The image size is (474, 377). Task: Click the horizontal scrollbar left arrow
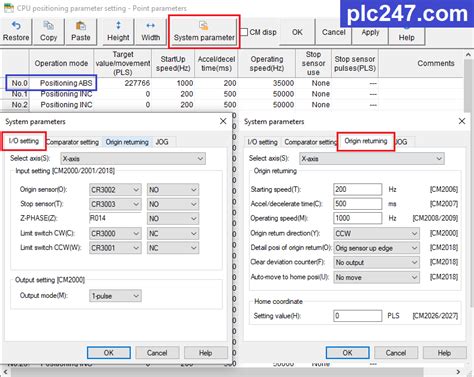pyautogui.click(x=4, y=371)
